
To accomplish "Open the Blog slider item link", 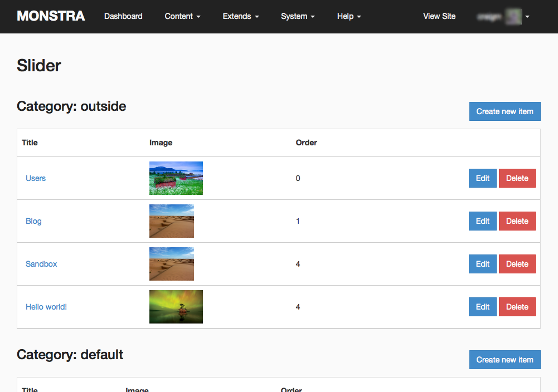I will point(33,221).
